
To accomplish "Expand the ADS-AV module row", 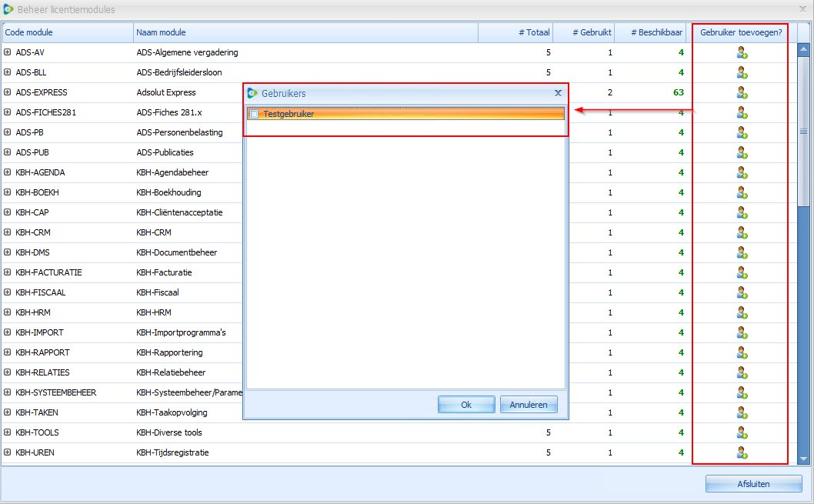I will pyautogui.click(x=8, y=52).
